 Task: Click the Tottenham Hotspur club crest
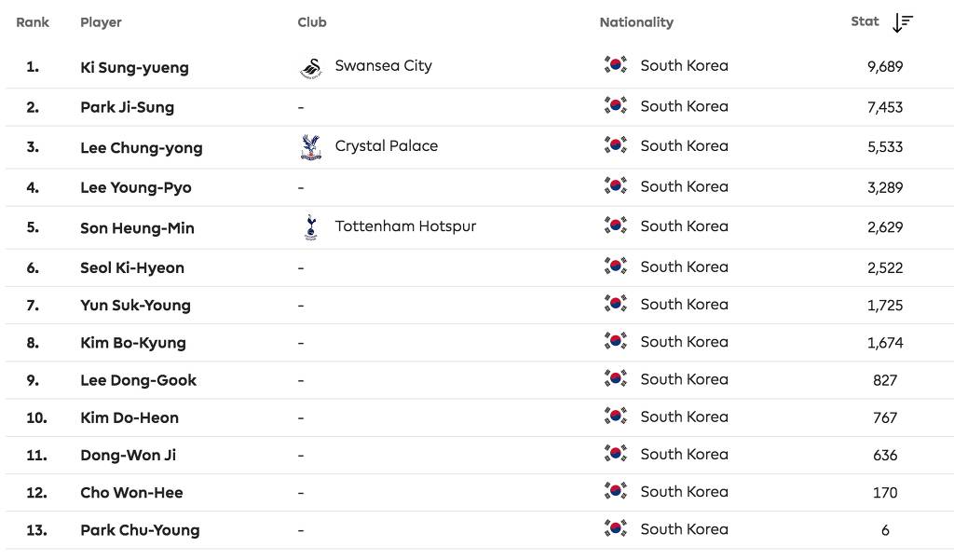tap(310, 226)
